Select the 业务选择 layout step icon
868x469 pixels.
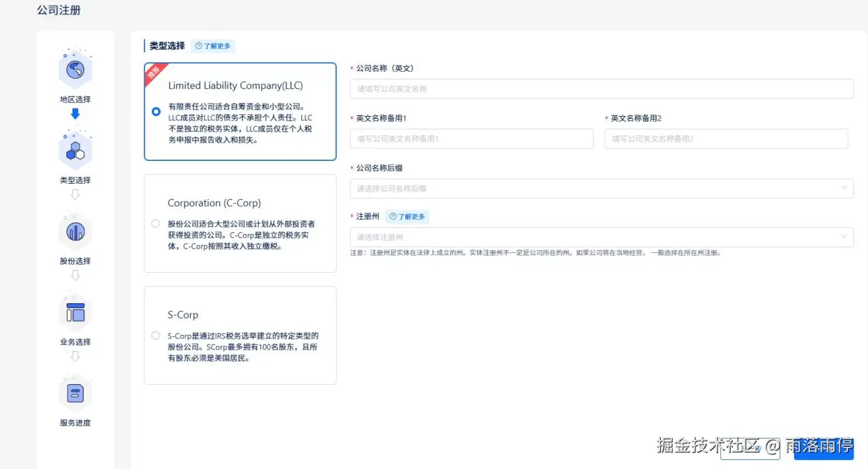tap(75, 312)
